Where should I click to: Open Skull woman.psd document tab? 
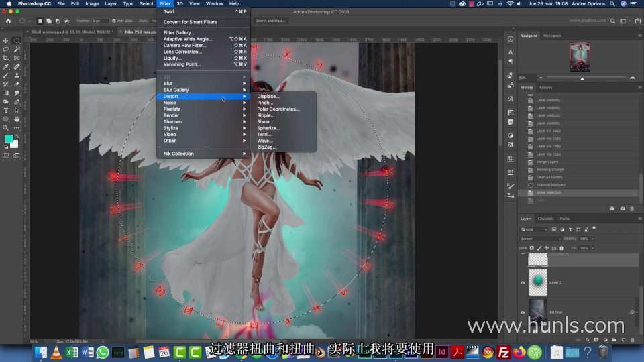72,32
